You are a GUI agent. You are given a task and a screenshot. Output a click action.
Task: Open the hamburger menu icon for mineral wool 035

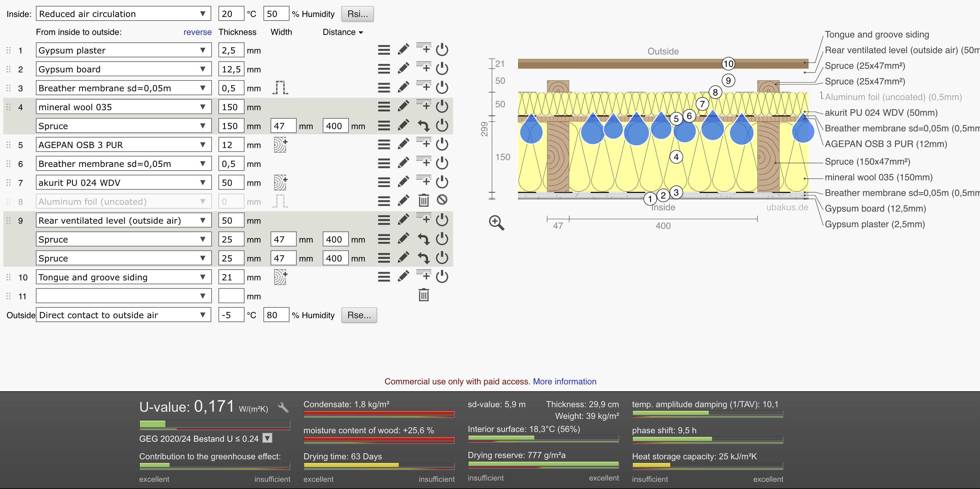(x=384, y=107)
